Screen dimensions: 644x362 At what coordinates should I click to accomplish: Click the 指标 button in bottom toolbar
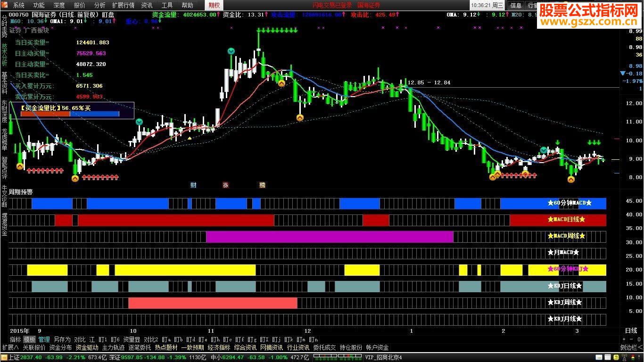click(x=16, y=339)
